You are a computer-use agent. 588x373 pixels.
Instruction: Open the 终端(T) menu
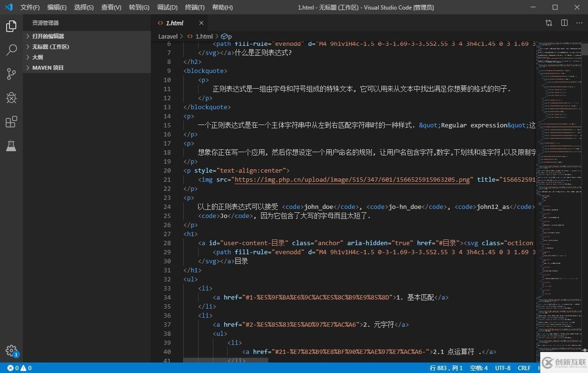[194, 7]
